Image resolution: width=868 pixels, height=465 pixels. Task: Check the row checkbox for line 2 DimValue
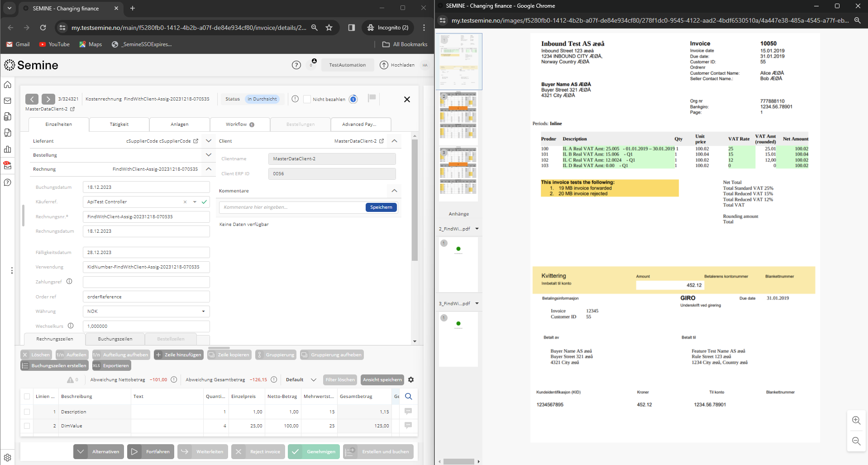click(27, 426)
